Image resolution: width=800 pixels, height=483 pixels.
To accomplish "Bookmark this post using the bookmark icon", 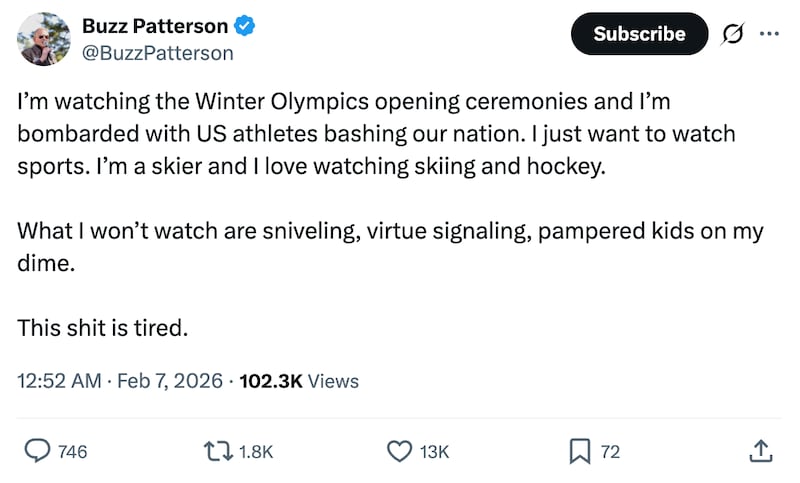I will (580, 452).
